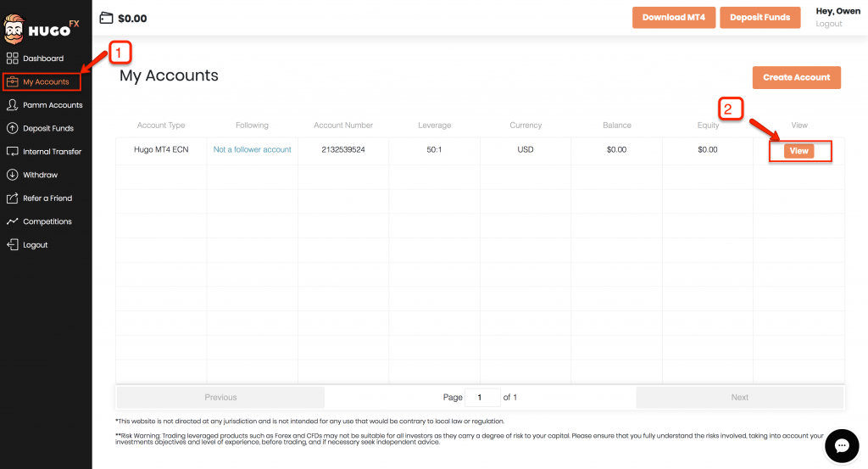Click the orange Deposit Funds button
Screen dimensions: 868x469
[760, 17]
